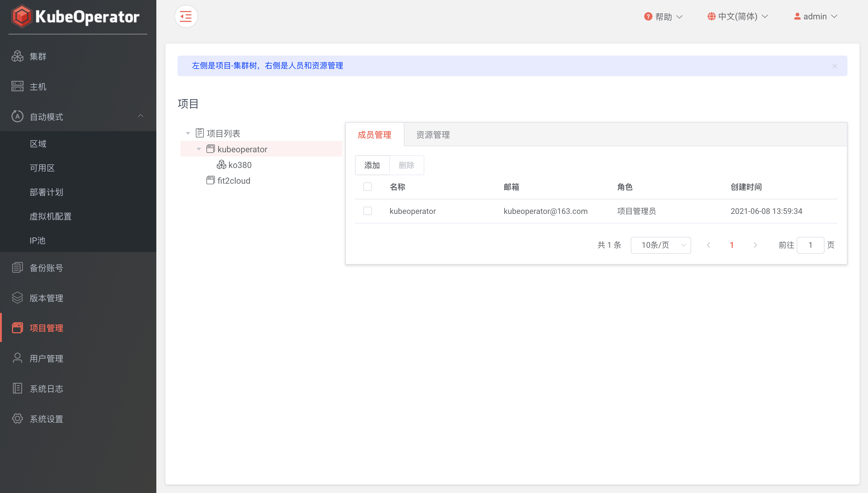Click the 项目管理员 role cell

point(636,211)
